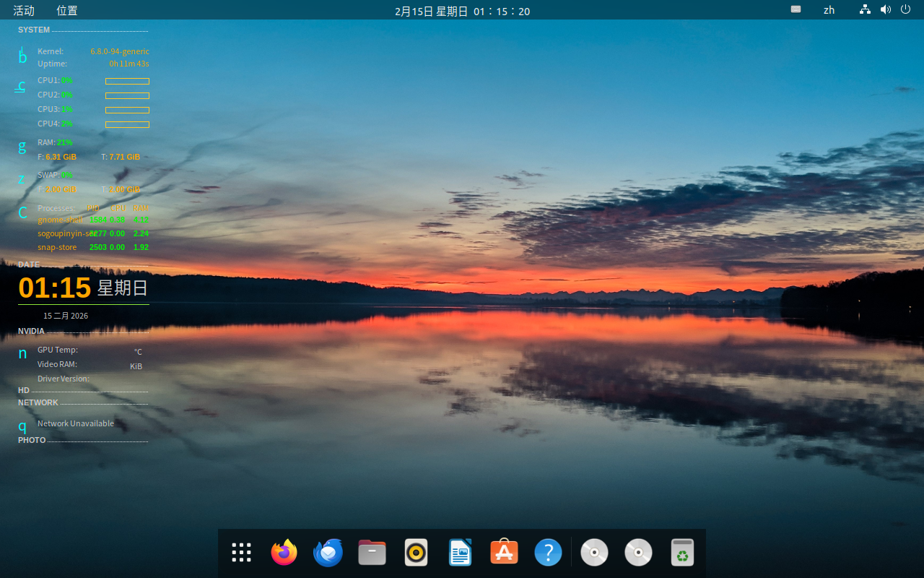
Task: Open the 活动 activities overview
Action: coord(24,10)
